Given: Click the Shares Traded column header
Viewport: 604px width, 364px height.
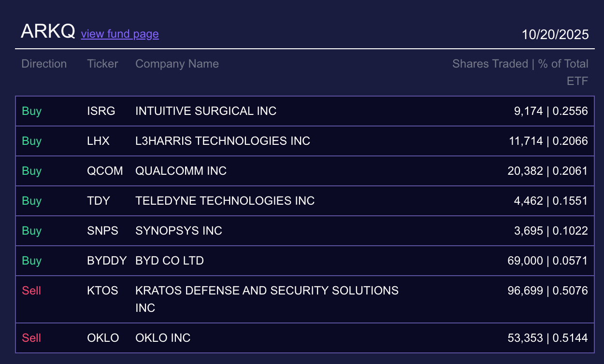Looking at the screenshot, I should point(520,64).
